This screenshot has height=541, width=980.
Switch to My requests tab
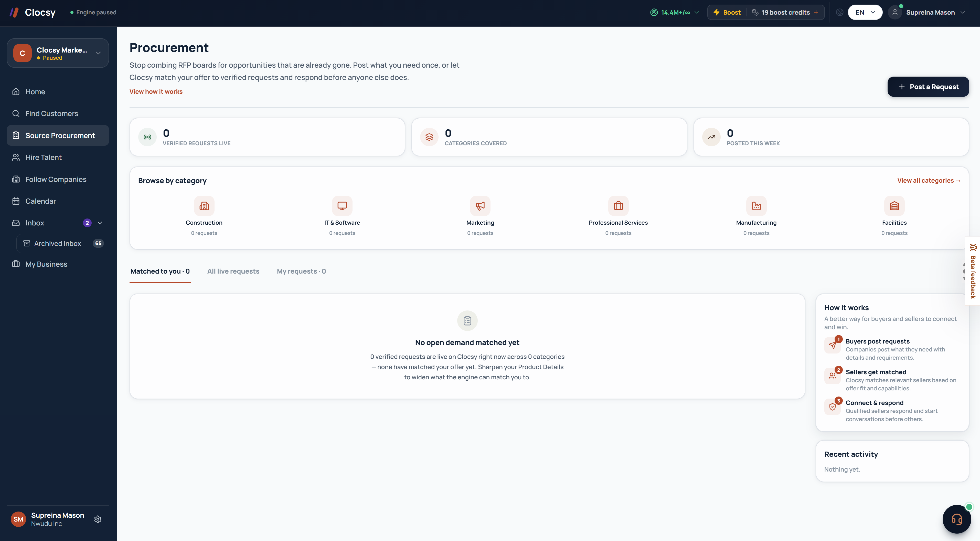click(301, 272)
